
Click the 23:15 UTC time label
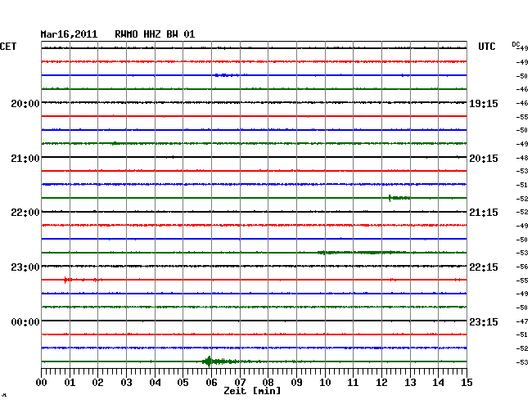484,321
